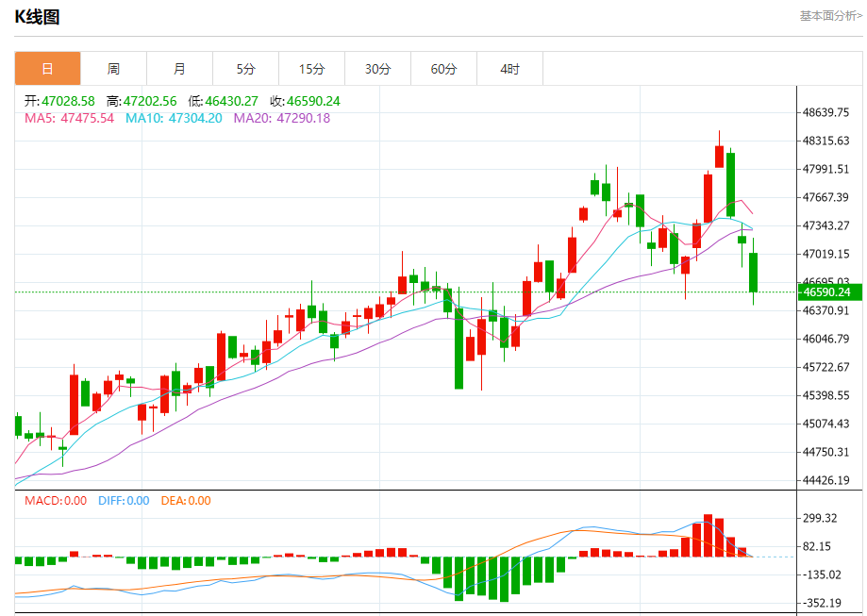867x616 pixels.
Task: Open the 60分 interval tab
Action: 444,69
